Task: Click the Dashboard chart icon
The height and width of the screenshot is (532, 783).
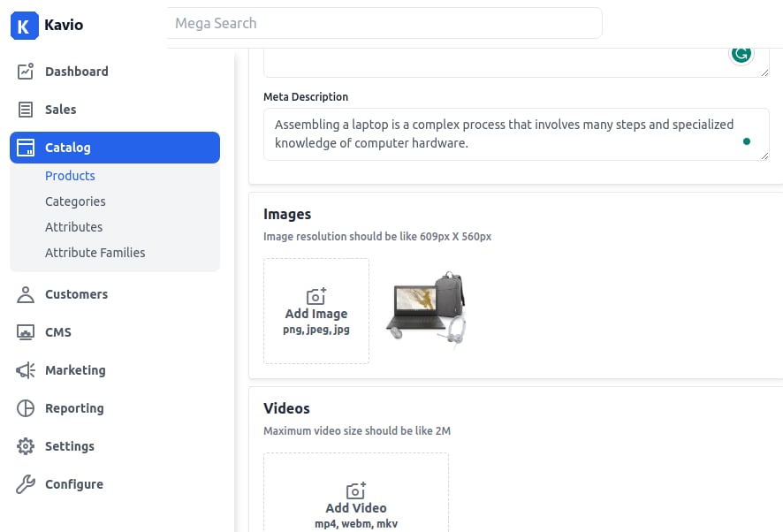Action: point(26,72)
